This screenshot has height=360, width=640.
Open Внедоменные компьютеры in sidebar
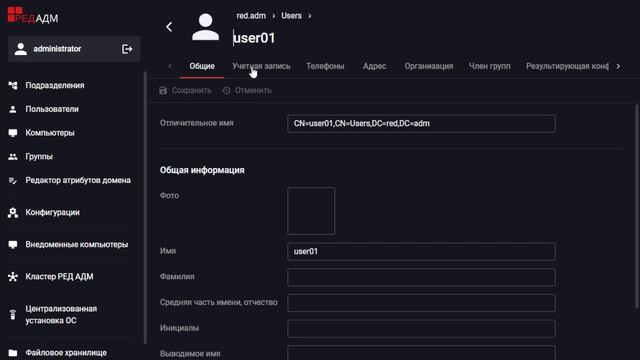77,244
